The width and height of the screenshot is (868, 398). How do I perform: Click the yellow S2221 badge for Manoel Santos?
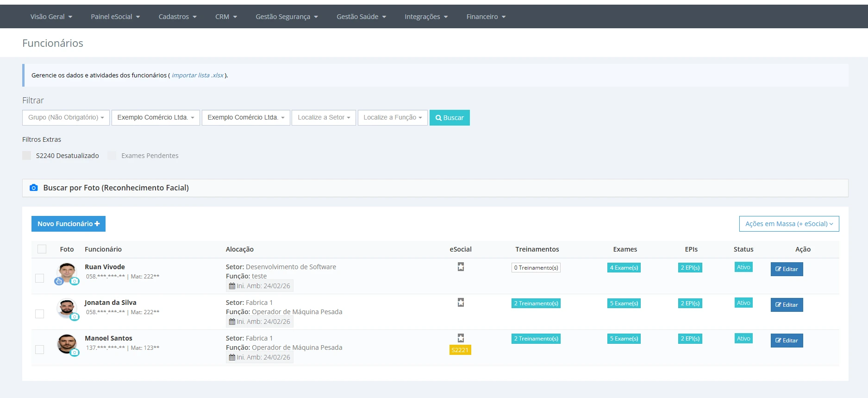click(x=460, y=350)
